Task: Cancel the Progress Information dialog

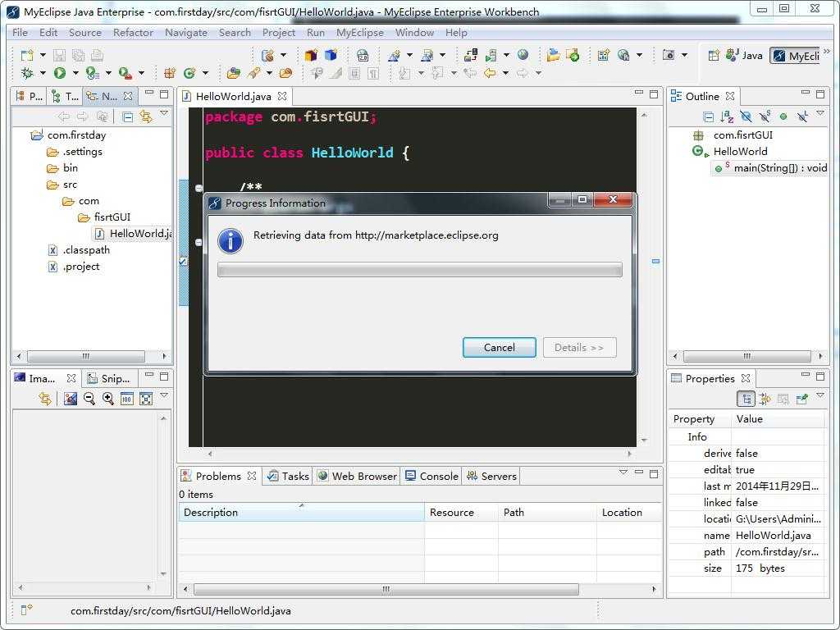Action: pos(500,348)
